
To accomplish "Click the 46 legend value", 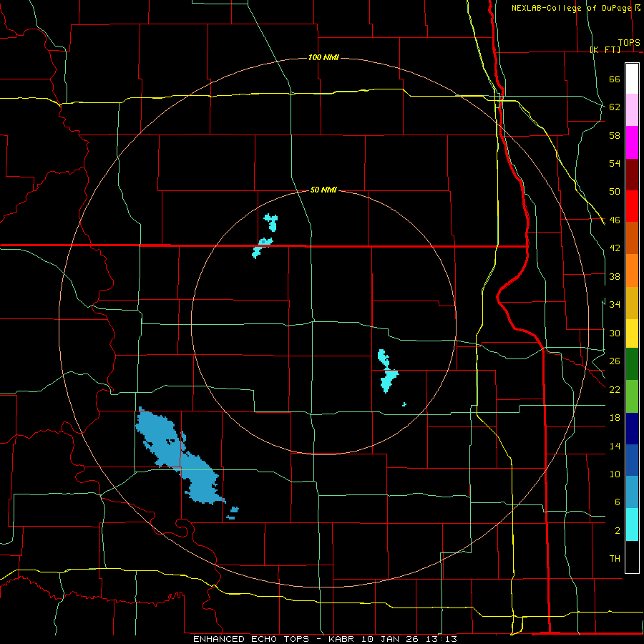I will (x=615, y=220).
